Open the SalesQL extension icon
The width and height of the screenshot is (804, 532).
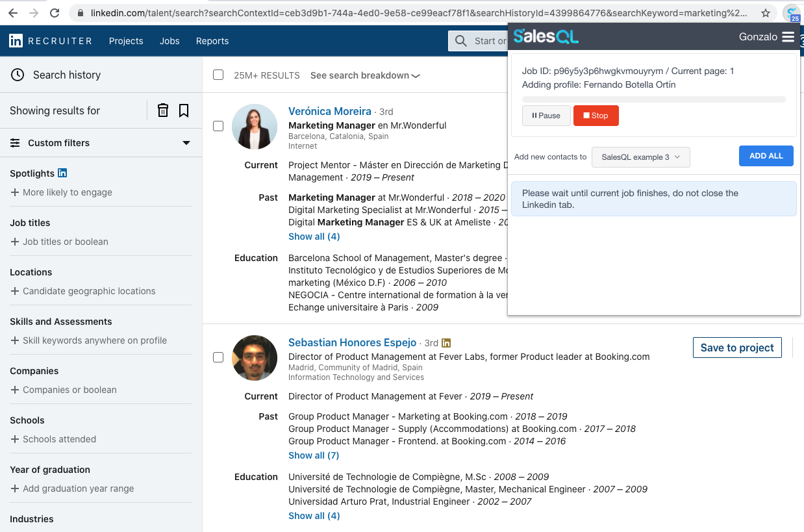point(791,13)
